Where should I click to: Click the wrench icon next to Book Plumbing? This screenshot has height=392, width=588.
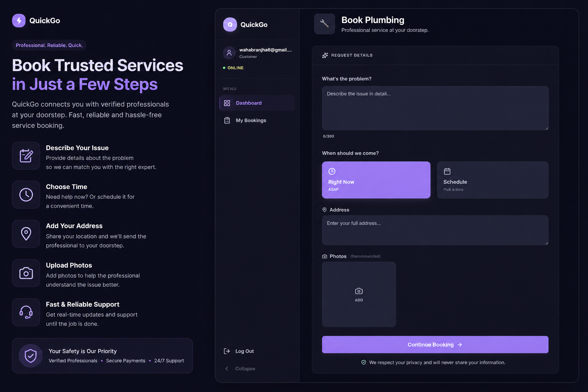(325, 24)
